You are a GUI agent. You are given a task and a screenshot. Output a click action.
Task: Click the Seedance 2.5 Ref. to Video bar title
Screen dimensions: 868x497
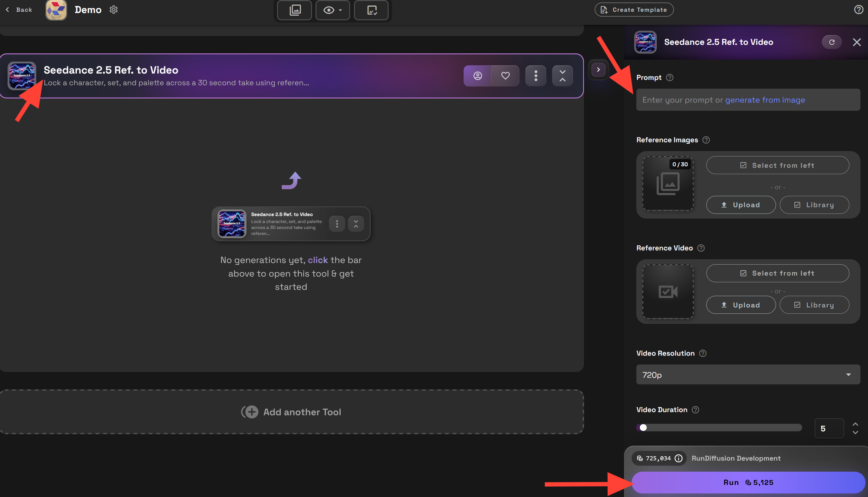pos(111,70)
